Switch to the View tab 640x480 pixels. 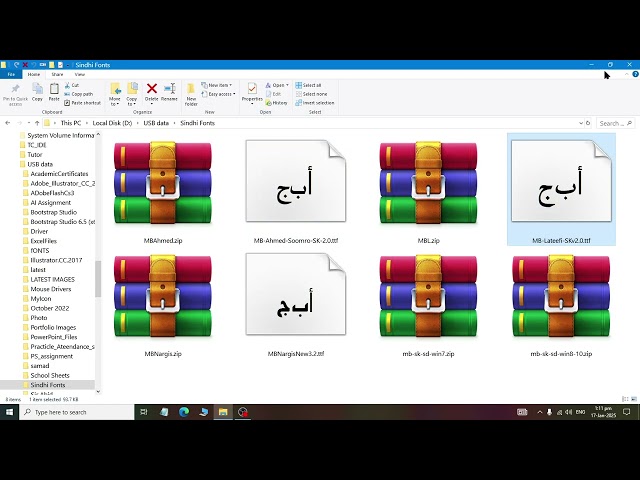[80, 74]
